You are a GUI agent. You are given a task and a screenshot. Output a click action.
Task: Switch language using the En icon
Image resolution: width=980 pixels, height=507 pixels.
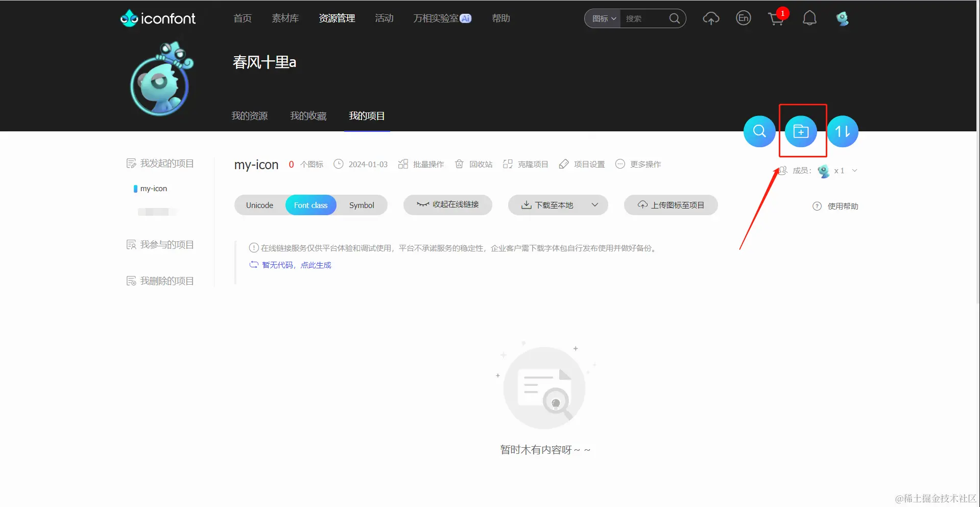pyautogui.click(x=743, y=18)
